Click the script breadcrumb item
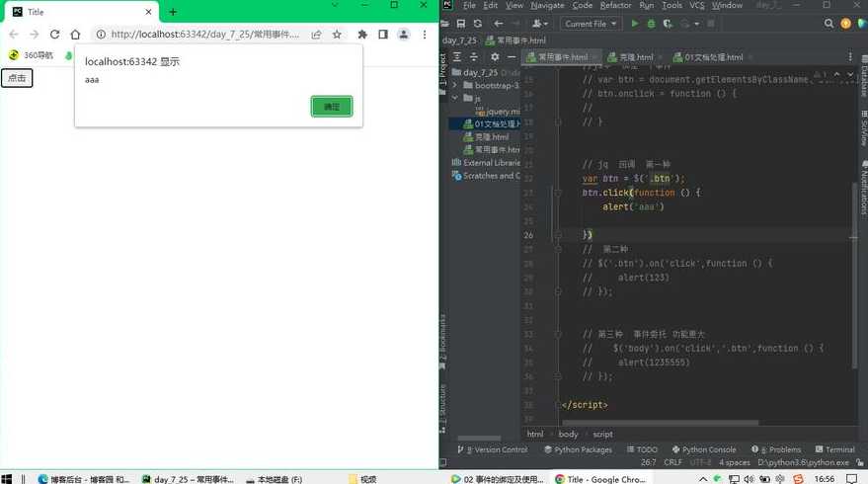Image resolution: width=868 pixels, height=484 pixels. (x=602, y=435)
